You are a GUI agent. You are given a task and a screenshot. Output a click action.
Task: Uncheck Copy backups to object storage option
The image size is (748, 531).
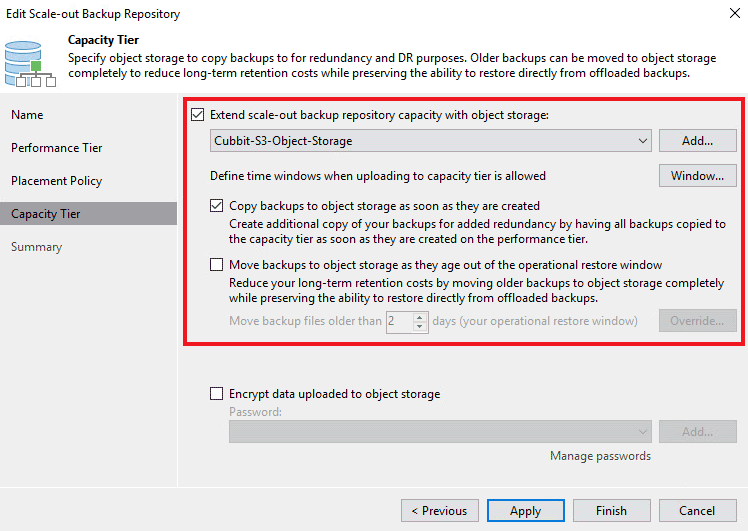[217, 206]
